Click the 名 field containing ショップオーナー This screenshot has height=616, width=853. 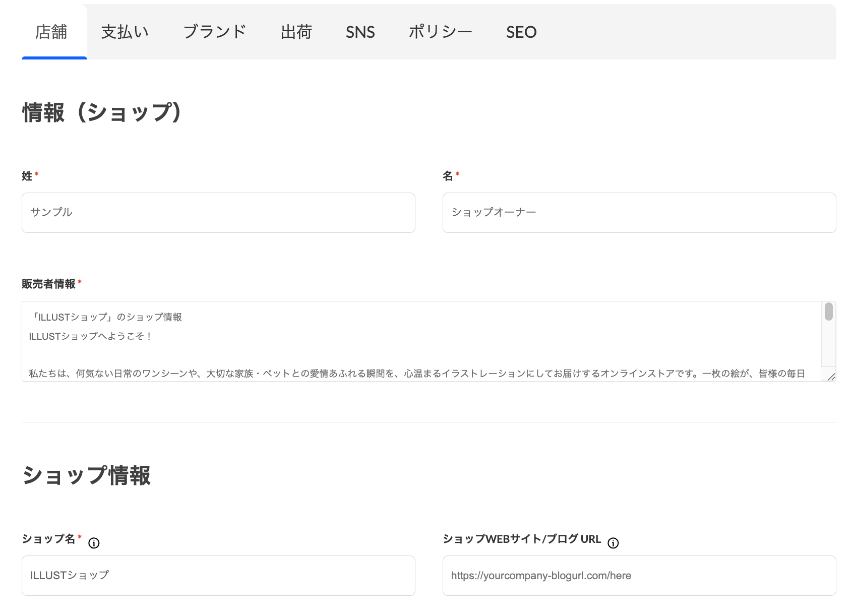pos(639,212)
